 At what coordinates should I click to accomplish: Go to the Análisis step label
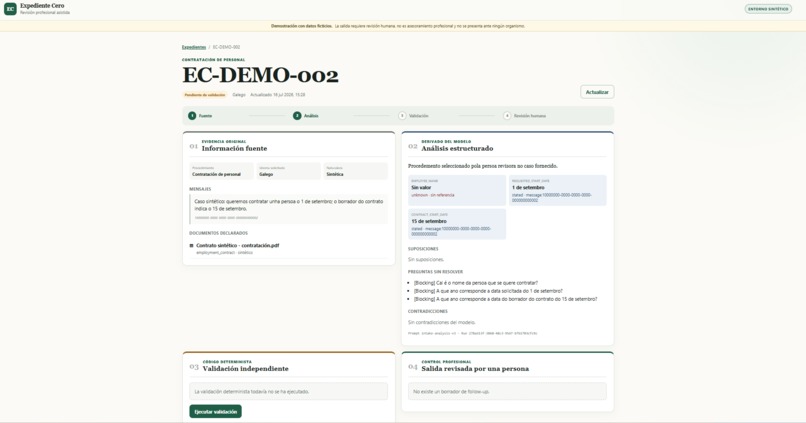click(x=311, y=116)
